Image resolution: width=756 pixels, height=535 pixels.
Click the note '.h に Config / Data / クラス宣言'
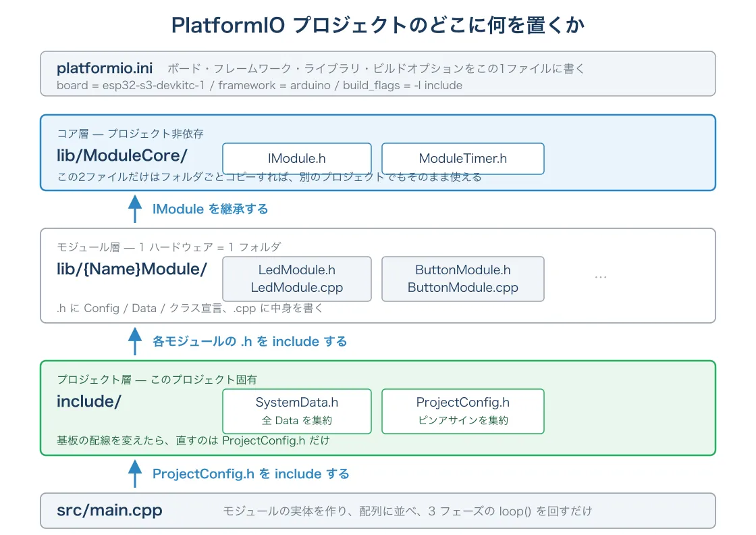(140, 308)
